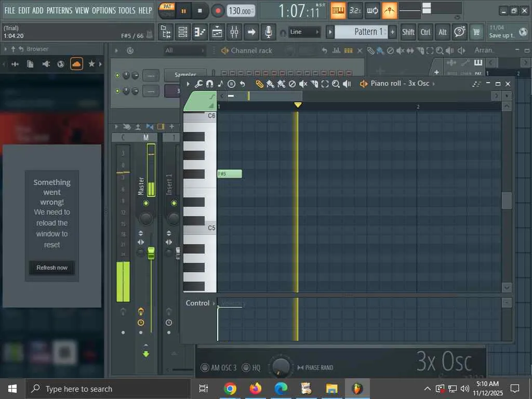This screenshot has width=532, height=399.
Task: Select the Draw pencil tool in piano roll
Action: click(260, 84)
